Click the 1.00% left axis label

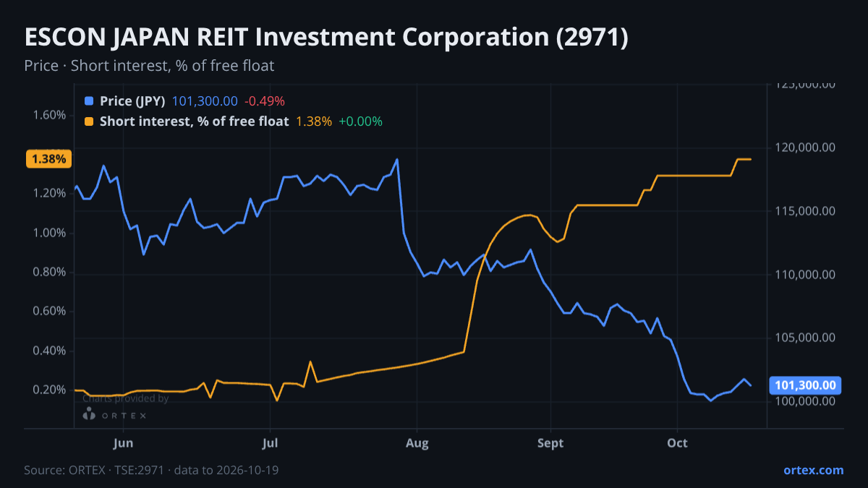coord(49,233)
